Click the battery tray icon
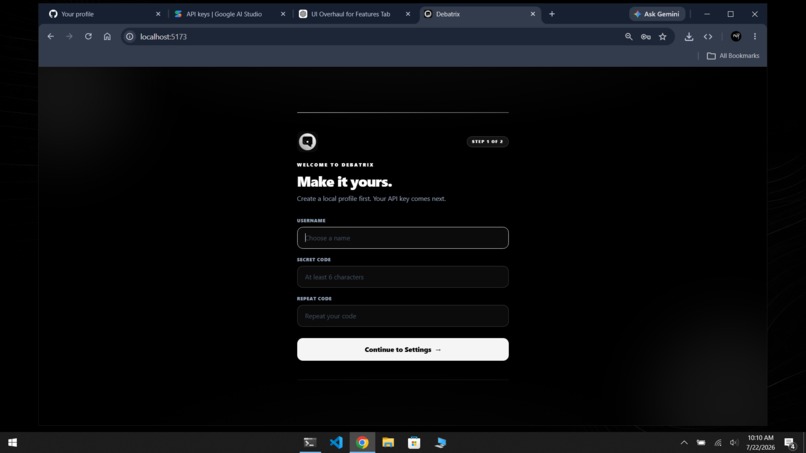 tap(701, 443)
